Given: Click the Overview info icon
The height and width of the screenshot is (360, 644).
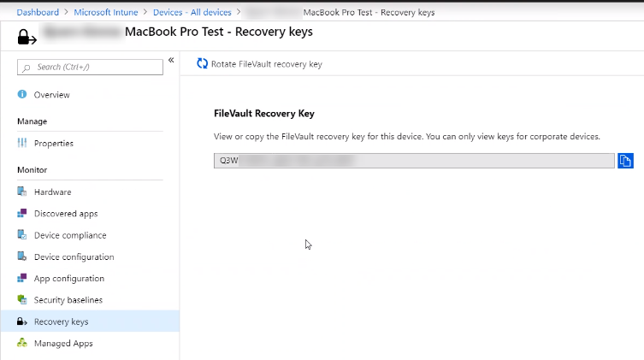Looking at the screenshot, I should tap(22, 94).
